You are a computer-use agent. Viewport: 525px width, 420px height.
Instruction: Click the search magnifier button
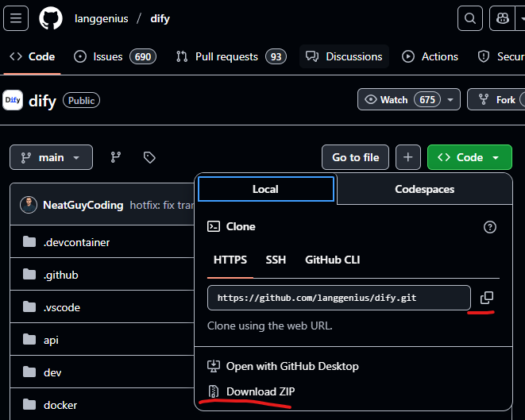point(469,18)
